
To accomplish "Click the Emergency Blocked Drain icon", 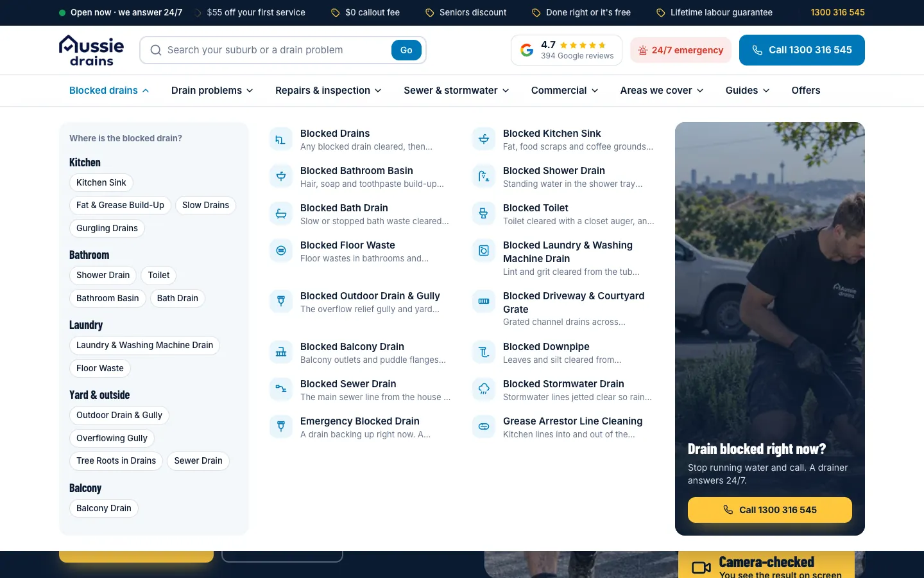I will pyautogui.click(x=281, y=426).
